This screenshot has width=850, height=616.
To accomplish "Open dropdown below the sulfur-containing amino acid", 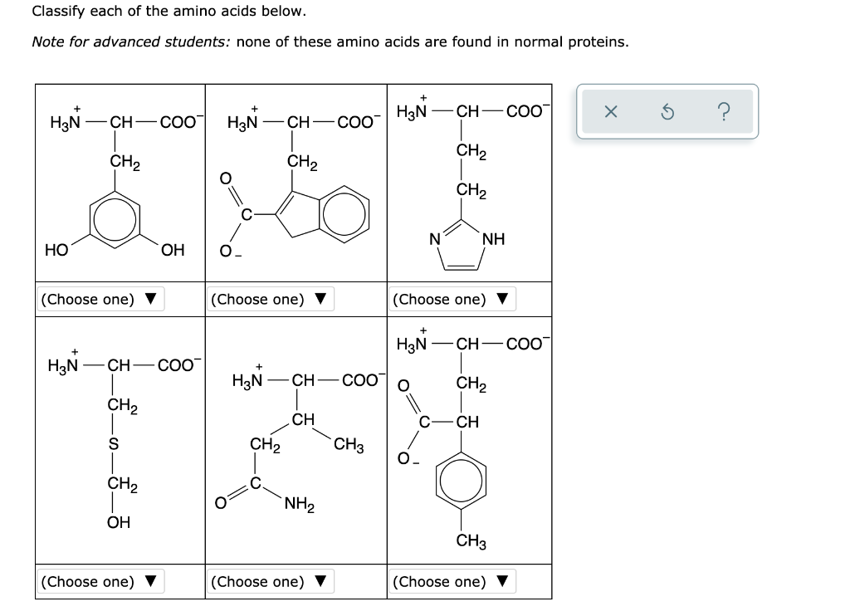I will tap(101, 581).
